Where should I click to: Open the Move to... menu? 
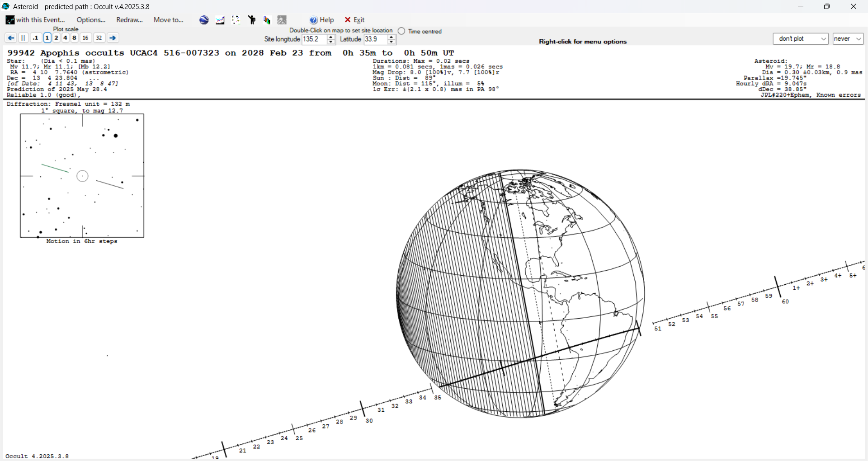169,20
